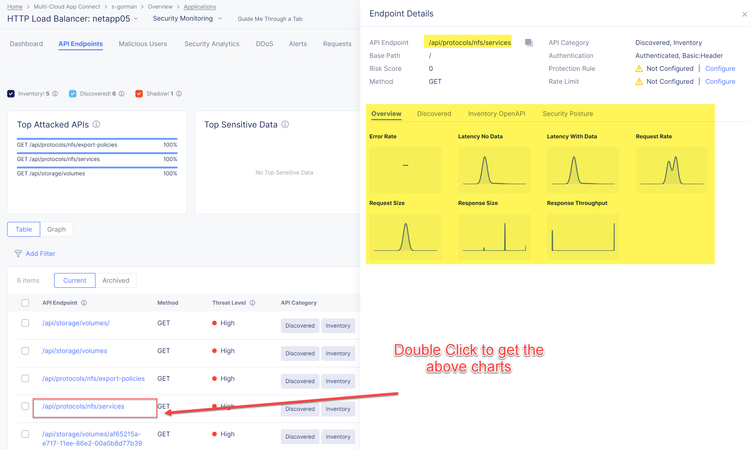Click Response Size chart

(x=494, y=237)
